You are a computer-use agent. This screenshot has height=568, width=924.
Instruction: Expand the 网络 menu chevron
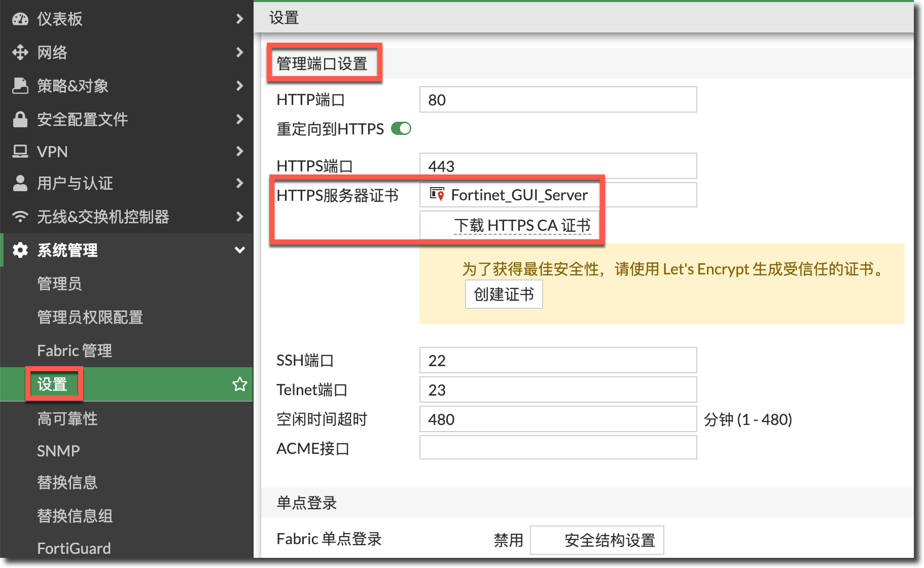239,52
